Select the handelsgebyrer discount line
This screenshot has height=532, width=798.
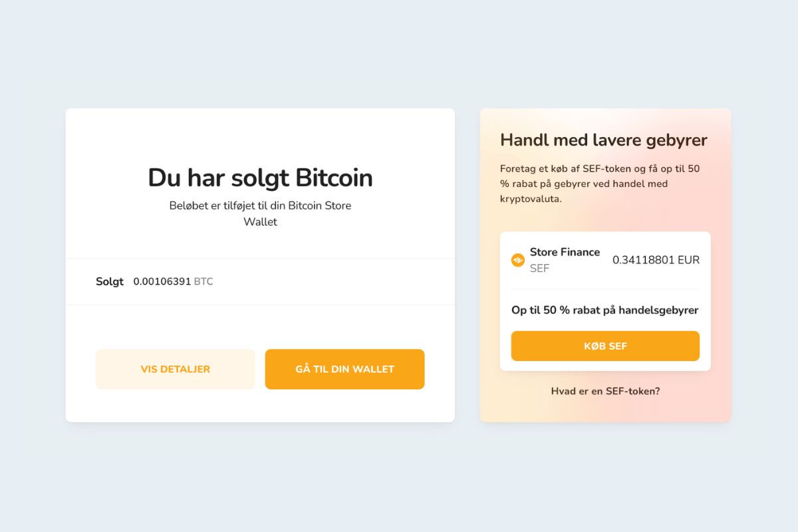605,310
